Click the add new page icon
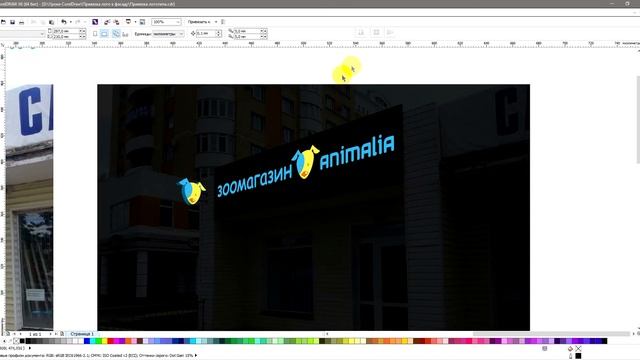 point(62,334)
